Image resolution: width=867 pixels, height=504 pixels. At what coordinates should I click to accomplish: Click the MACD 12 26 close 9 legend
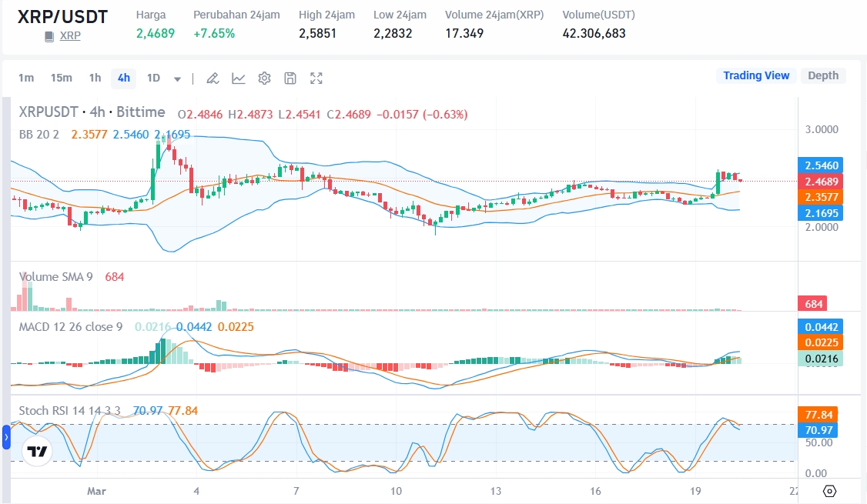pyautogui.click(x=70, y=326)
